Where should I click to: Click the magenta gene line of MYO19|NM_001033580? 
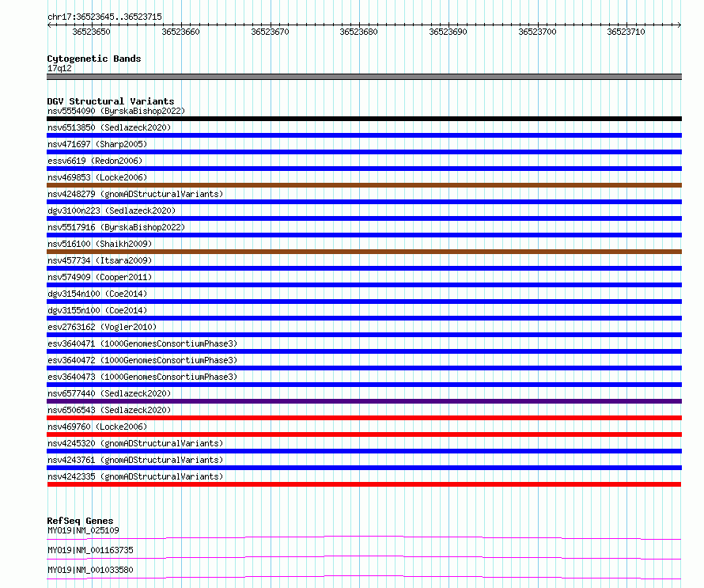364,576
